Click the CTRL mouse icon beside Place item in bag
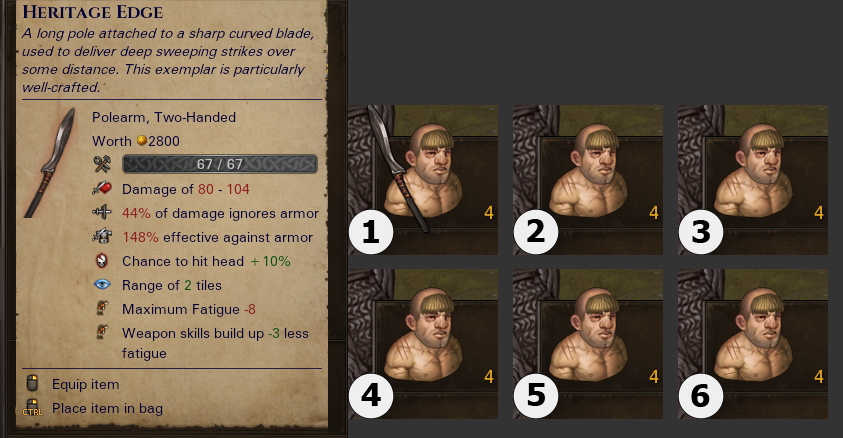The width and height of the screenshot is (843, 438). click(x=32, y=407)
